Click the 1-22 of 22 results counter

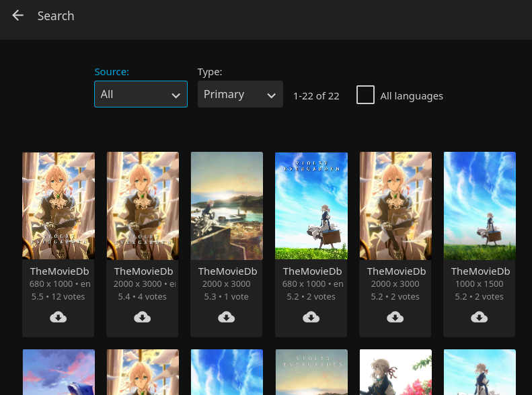tap(316, 96)
